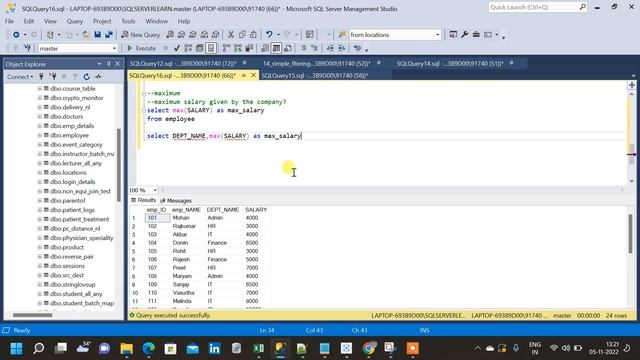640x360 pixels.
Task: Open Chrome from the taskbar
Action: pyautogui.click(x=369, y=348)
